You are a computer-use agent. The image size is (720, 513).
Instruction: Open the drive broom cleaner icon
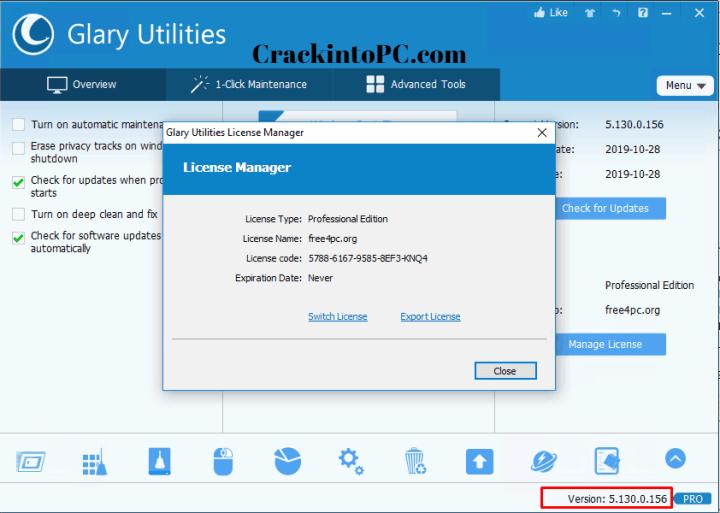pos(159,461)
